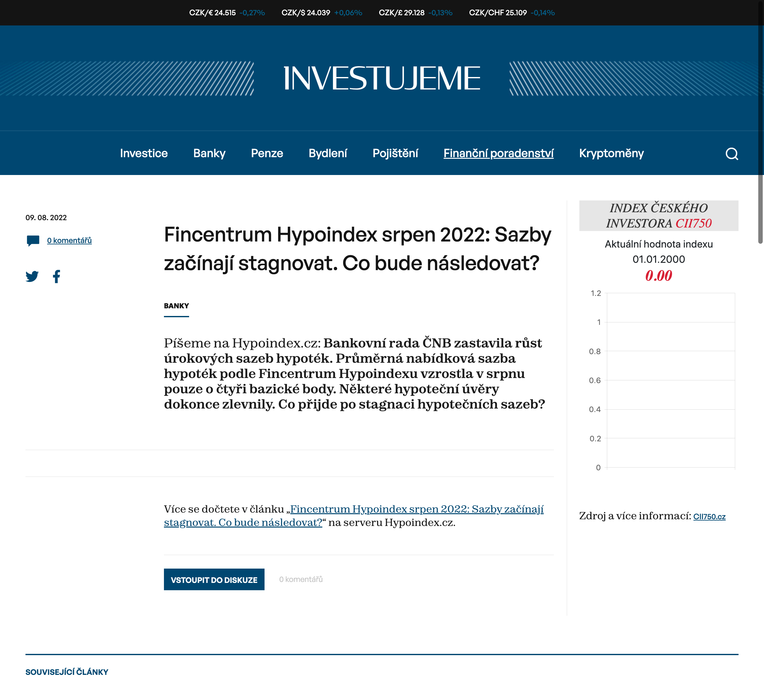
Task: Share article via Facebook icon
Action: 56,276
